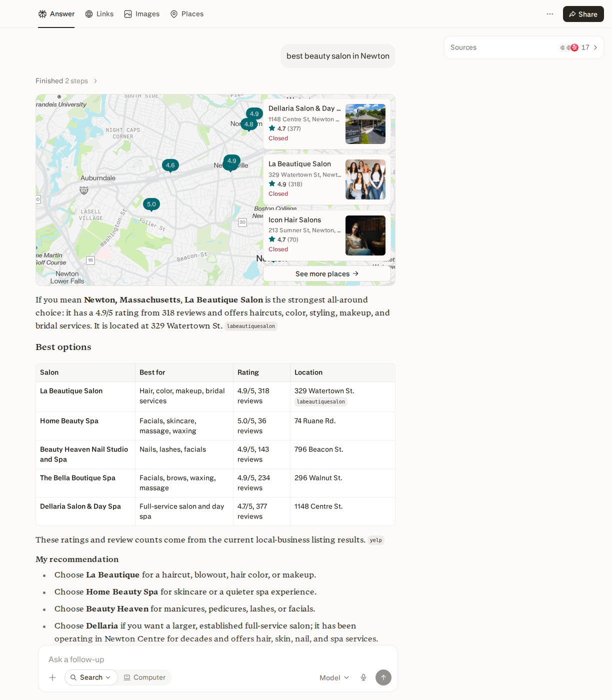Screen dimensions: 612x700
Task: Expand the Finished 2 steps details
Action: [66, 81]
